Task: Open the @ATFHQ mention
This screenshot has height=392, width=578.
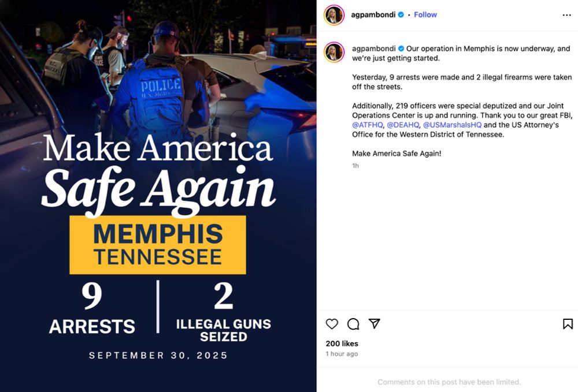Action: [367, 125]
